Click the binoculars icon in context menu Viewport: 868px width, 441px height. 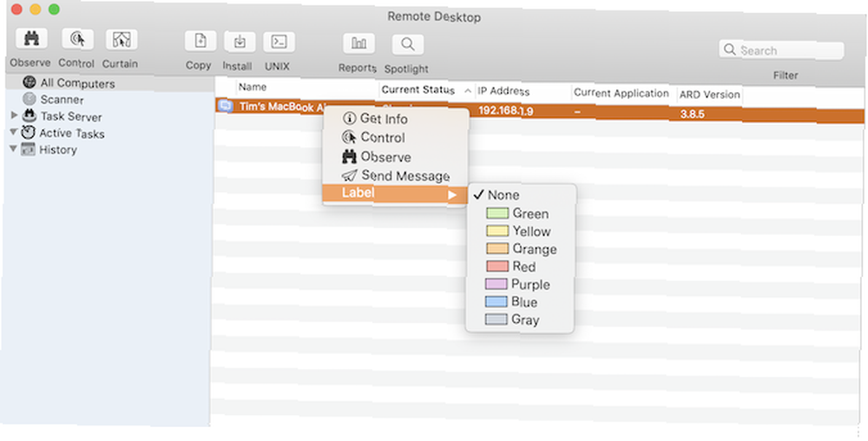pos(349,156)
